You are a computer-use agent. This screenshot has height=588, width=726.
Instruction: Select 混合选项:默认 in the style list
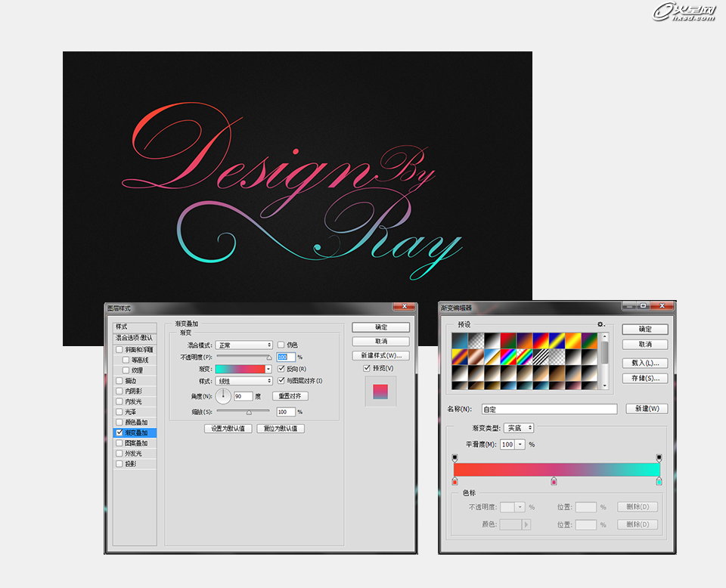pos(135,338)
